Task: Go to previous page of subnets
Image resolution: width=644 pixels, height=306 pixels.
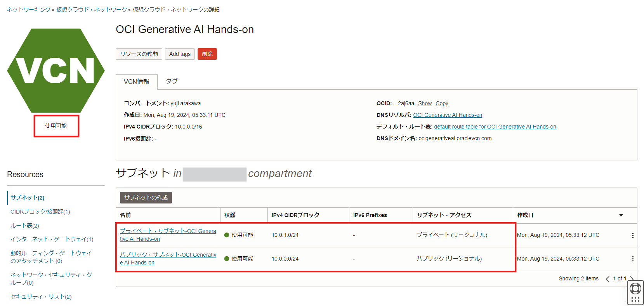Action: point(608,279)
